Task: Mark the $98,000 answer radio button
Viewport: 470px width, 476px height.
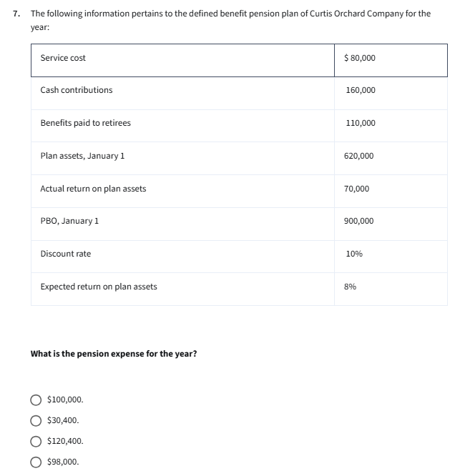Action: click(x=36, y=462)
